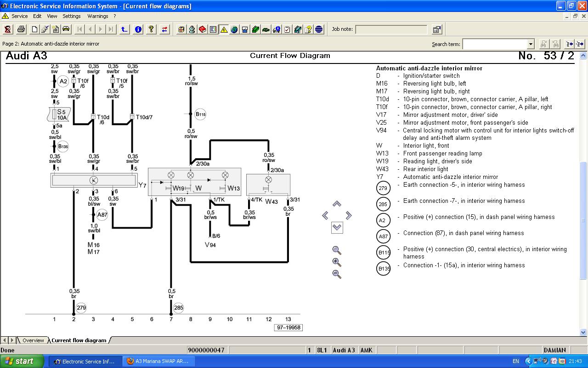Viewport: 588px width, 368px height.
Task: Click status bar code 9000000047
Action: click(206, 350)
